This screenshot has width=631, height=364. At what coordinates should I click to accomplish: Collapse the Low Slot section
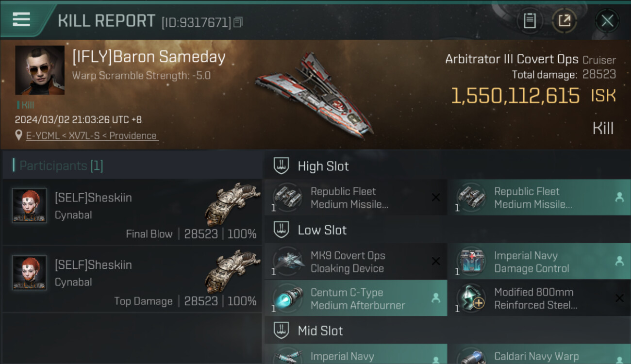click(x=282, y=230)
